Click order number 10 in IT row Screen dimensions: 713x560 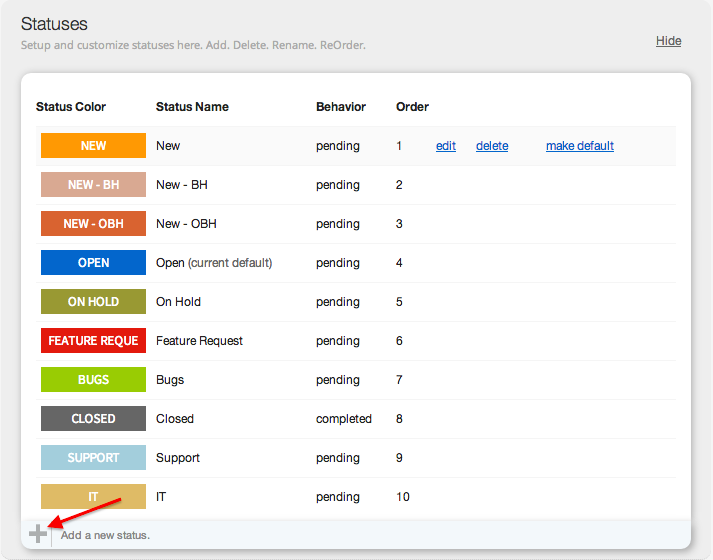(403, 497)
